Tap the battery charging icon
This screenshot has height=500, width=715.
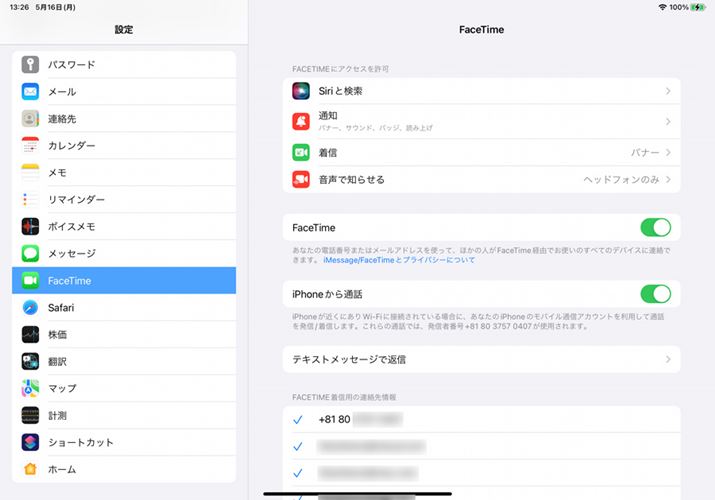tap(698, 7)
